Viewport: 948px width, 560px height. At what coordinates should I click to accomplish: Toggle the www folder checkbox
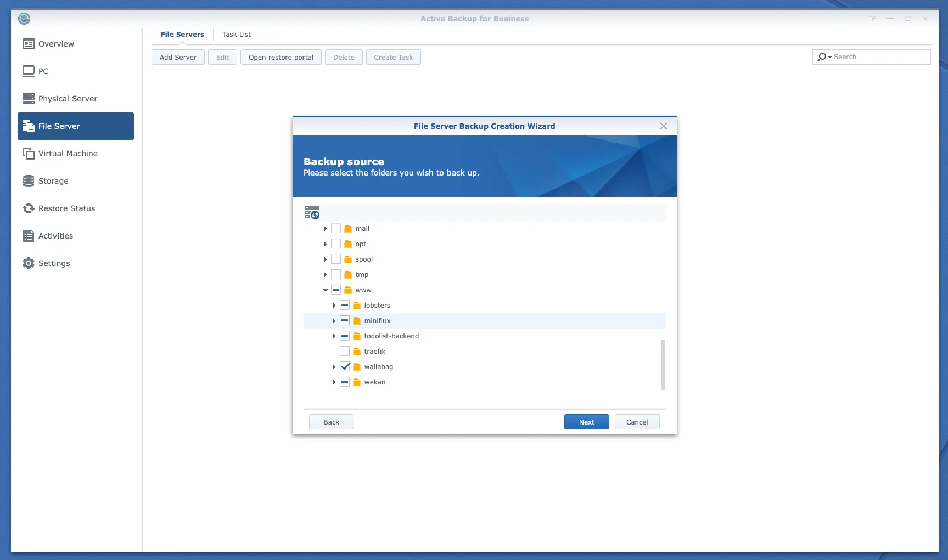[336, 290]
